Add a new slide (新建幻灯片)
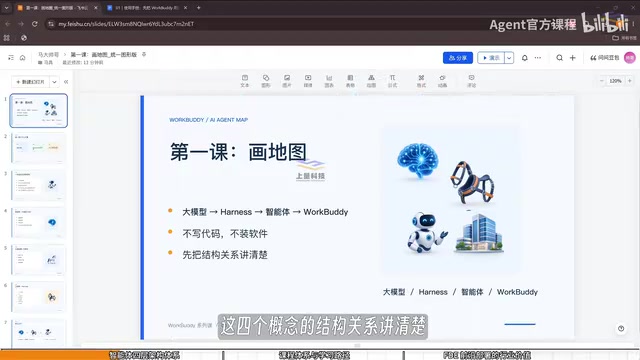This screenshot has width=640, height=360. coord(30,82)
